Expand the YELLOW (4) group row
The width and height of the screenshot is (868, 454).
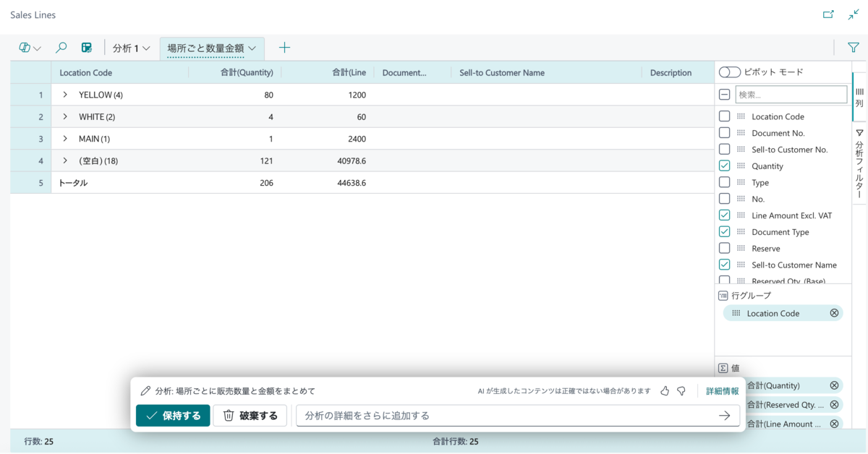[64, 95]
